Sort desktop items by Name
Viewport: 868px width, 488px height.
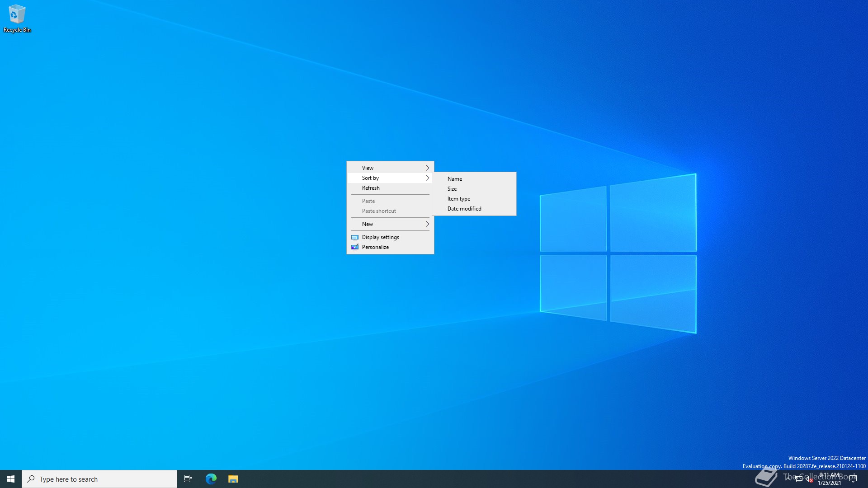pyautogui.click(x=455, y=179)
